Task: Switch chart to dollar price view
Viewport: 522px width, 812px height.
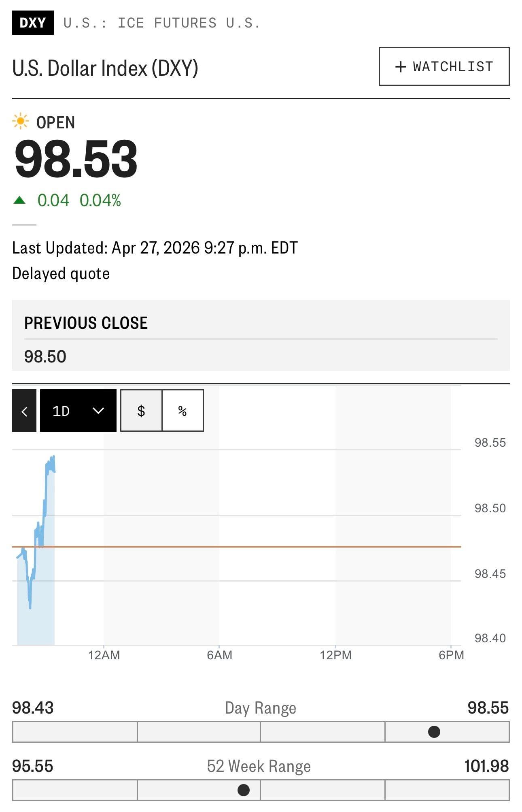Action: pos(141,411)
